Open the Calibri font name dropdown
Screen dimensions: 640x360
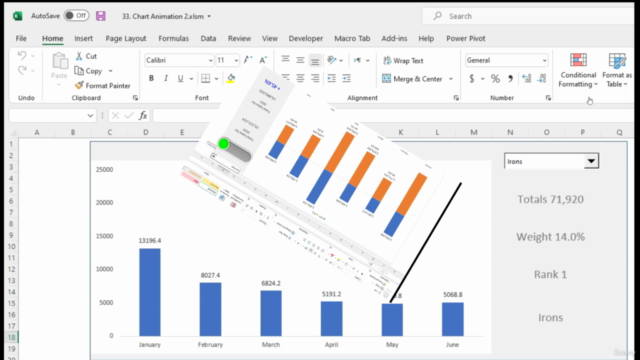click(210, 60)
